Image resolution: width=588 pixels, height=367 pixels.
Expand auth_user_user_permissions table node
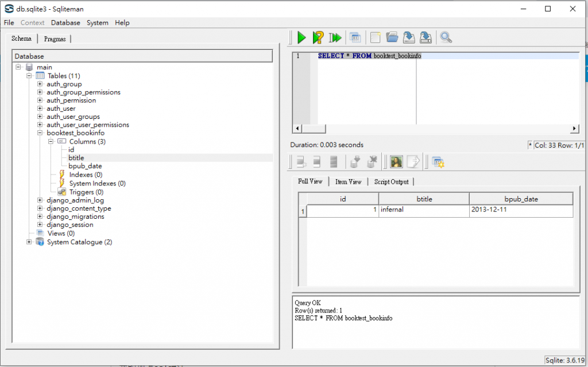pyautogui.click(x=40, y=125)
